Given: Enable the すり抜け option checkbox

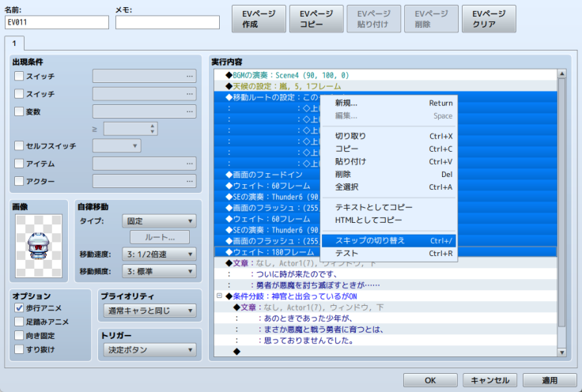Looking at the screenshot, I should click(20, 350).
